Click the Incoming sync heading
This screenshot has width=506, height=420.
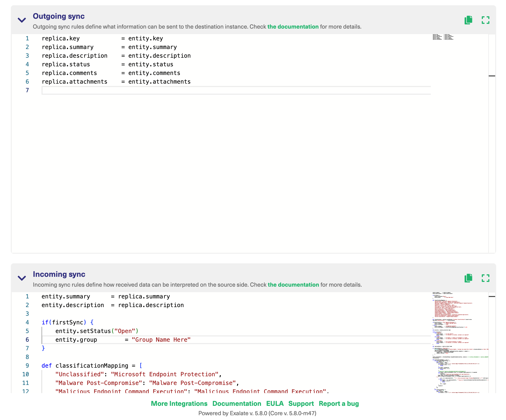[x=59, y=274]
